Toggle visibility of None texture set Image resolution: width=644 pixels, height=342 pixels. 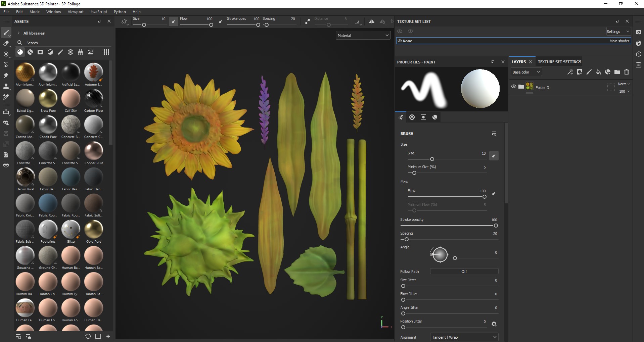(x=400, y=41)
